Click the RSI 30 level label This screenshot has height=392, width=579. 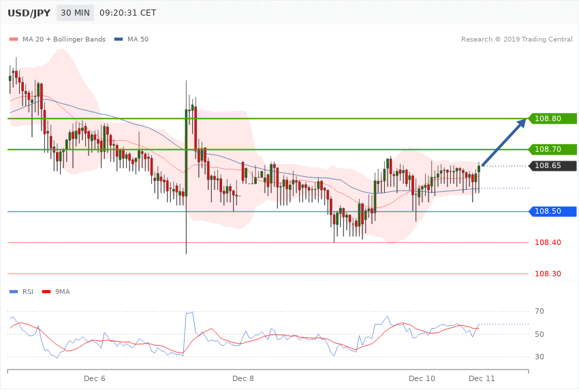[x=539, y=357]
